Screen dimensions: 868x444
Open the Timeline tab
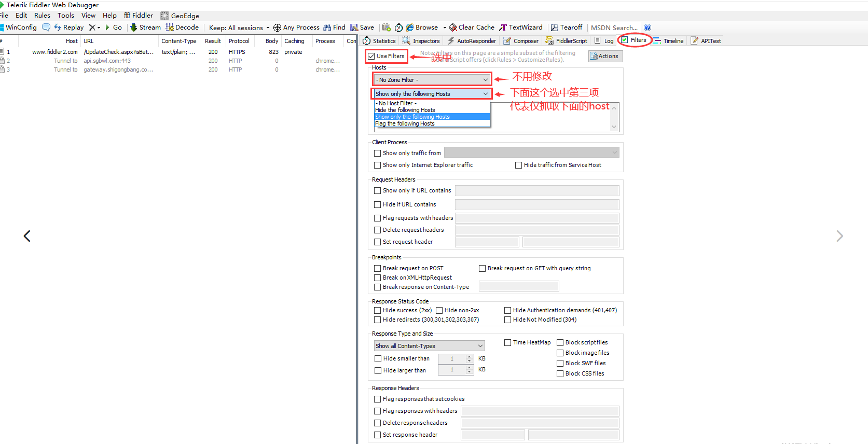(669, 41)
